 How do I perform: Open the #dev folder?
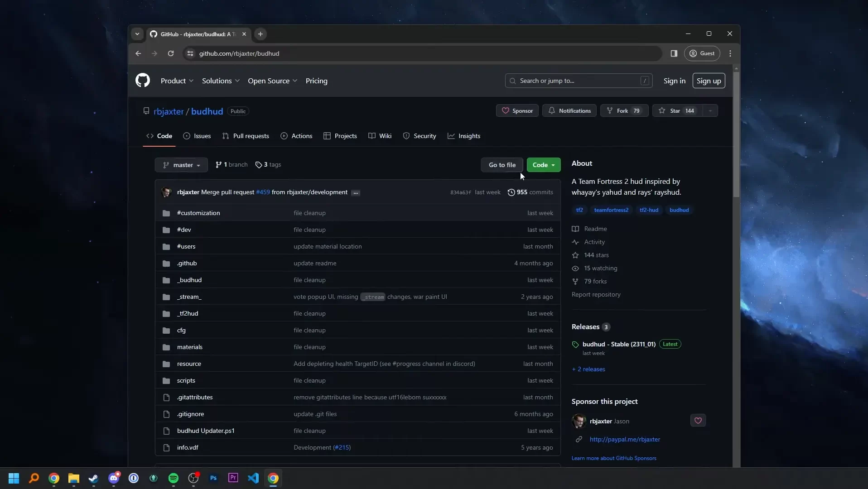pyautogui.click(x=184, y=230)
